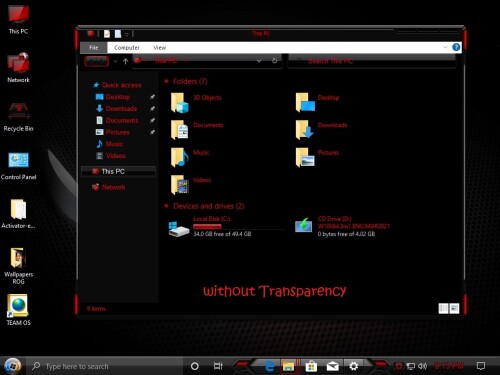The image size is (500, 375).
Task: Launch Microsoft Edge from the taskbar
Action: click(x=270, y=366)
